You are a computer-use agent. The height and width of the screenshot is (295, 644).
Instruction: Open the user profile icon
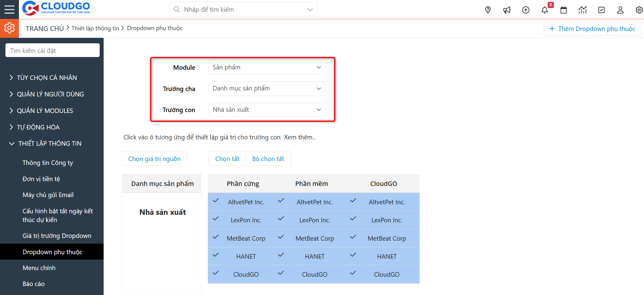(620, 10)
